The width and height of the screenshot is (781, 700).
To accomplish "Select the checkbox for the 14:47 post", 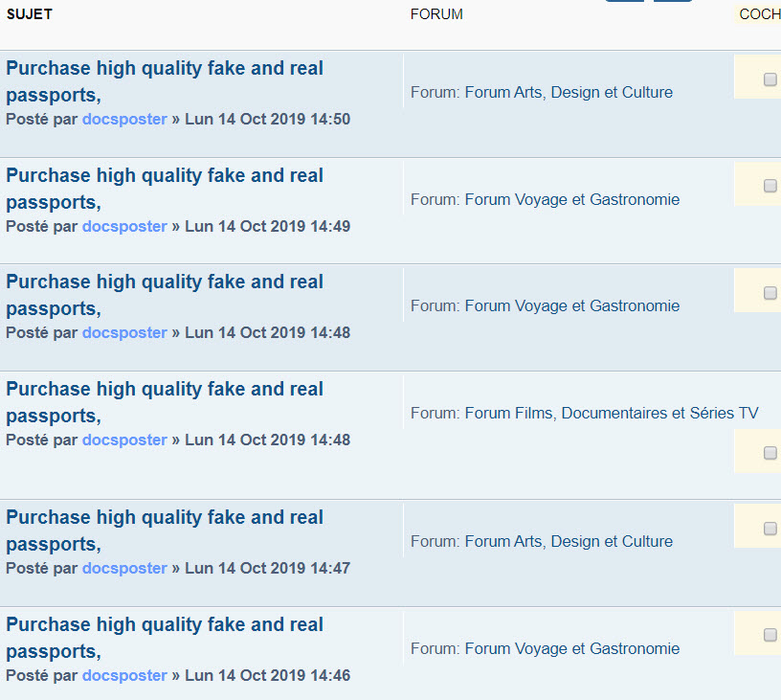I will (x=770, y=529).
